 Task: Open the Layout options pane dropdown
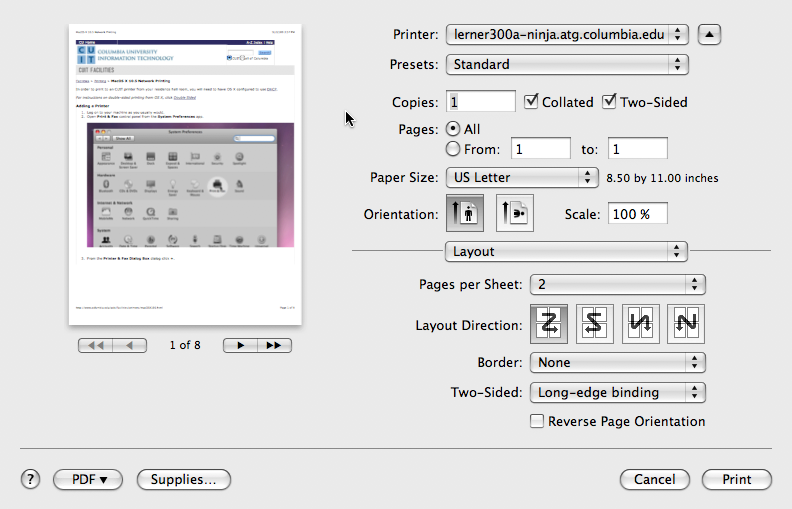(566, 251)
